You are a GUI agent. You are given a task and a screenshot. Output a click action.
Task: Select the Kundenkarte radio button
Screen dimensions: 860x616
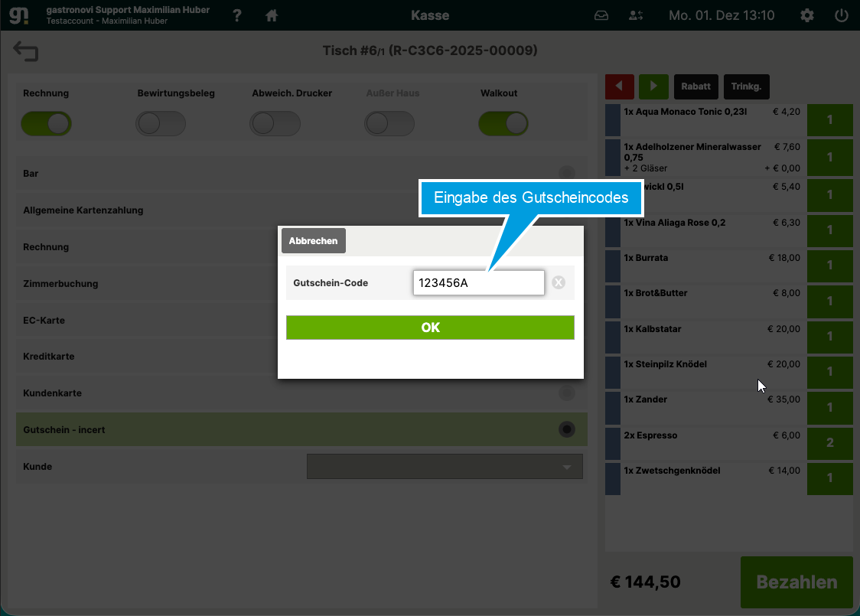click(566, 393)
